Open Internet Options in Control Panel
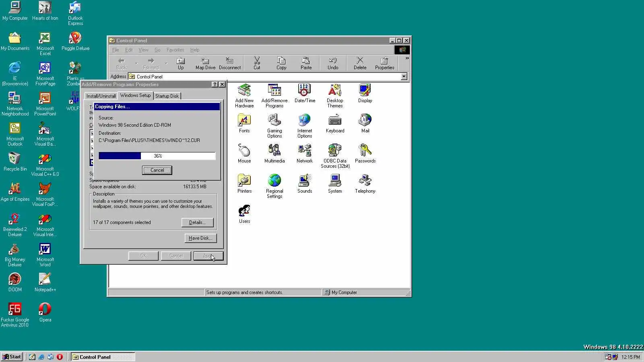 pyautogui.click(x=305, y=126)
